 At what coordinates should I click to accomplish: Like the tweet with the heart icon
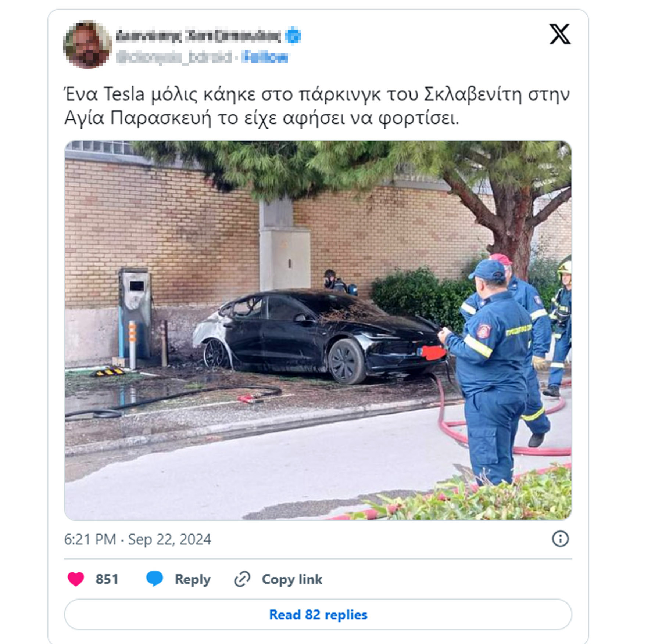tap(76, 579)
